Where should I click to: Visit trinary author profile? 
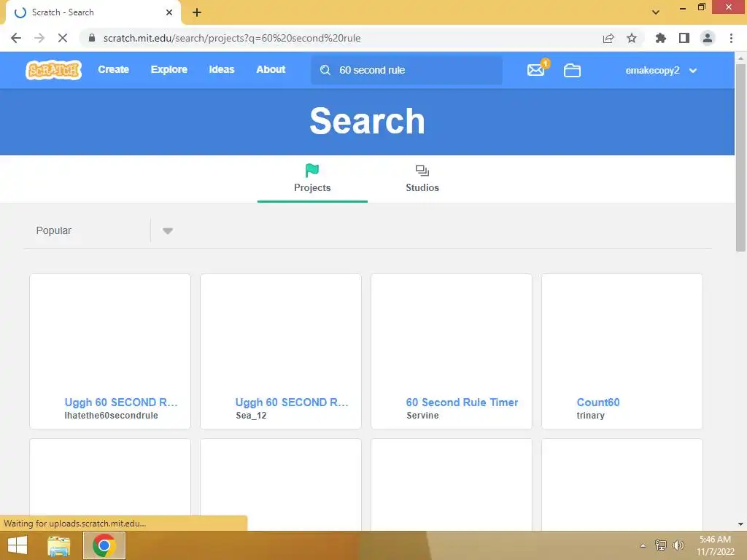tap(590, 415)
